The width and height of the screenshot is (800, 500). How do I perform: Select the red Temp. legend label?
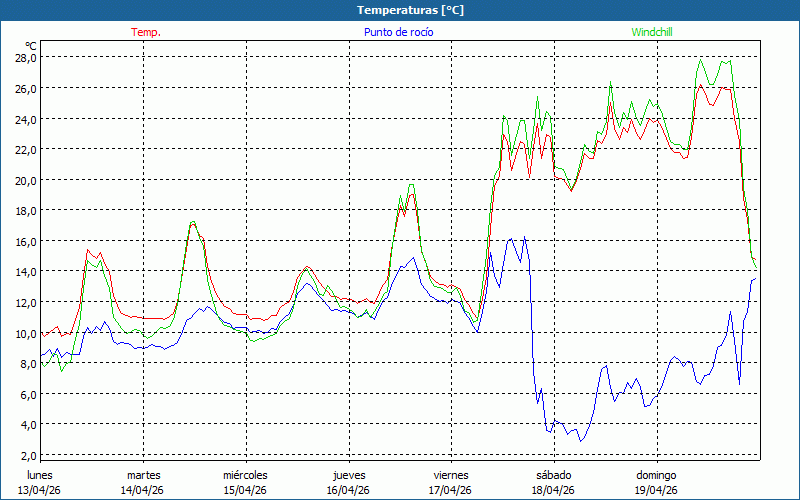[x=146, y=32]
